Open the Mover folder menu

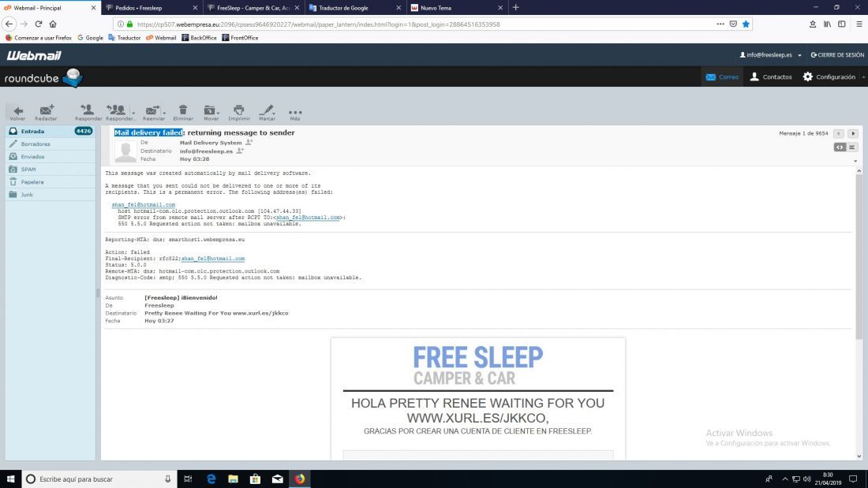(x=211, y=113)
